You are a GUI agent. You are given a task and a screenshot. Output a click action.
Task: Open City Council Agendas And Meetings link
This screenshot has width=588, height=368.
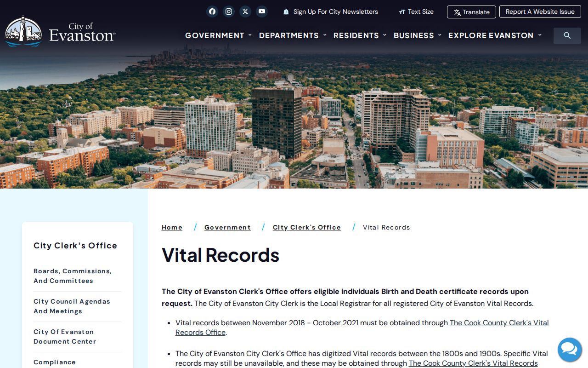[x=72, y=306]
